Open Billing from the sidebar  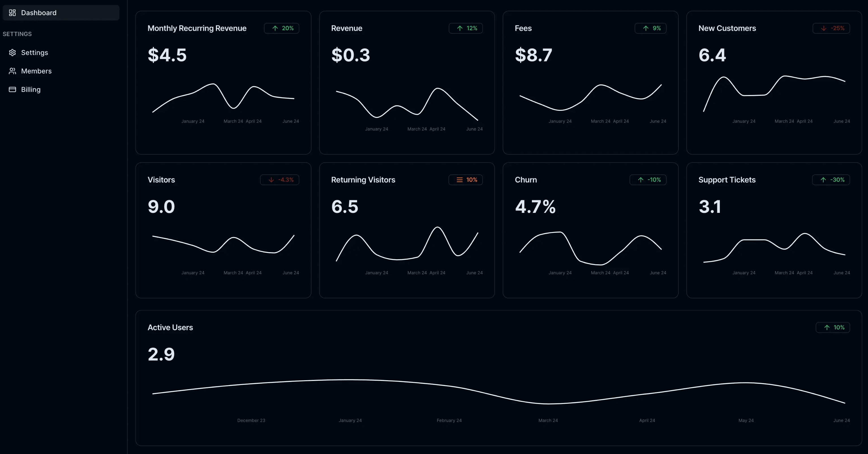click(x=61, y=90)
